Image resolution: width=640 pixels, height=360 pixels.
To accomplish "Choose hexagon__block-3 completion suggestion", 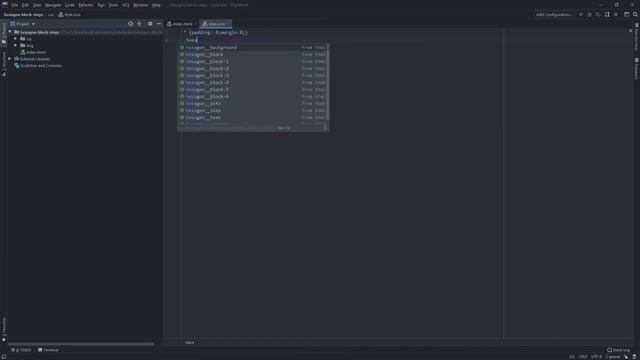I will coord(253,76).
